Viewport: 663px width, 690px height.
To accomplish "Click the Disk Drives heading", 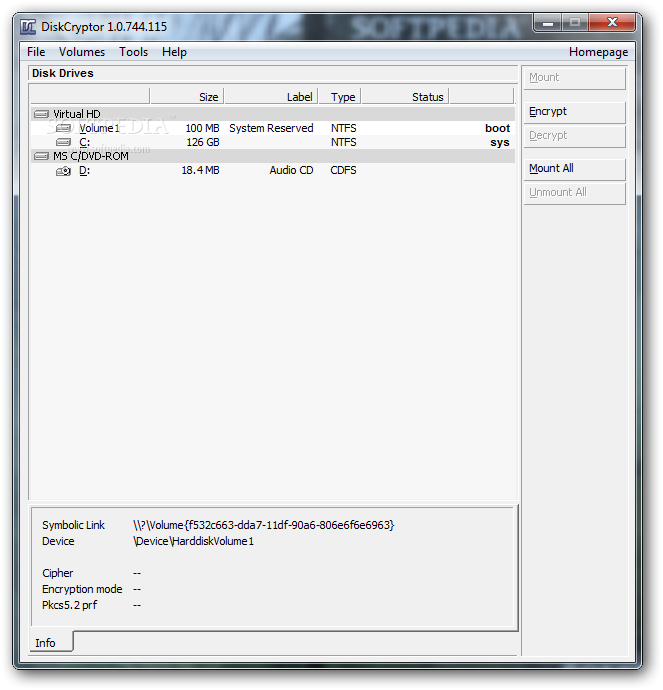I will (x=63, y=73).
